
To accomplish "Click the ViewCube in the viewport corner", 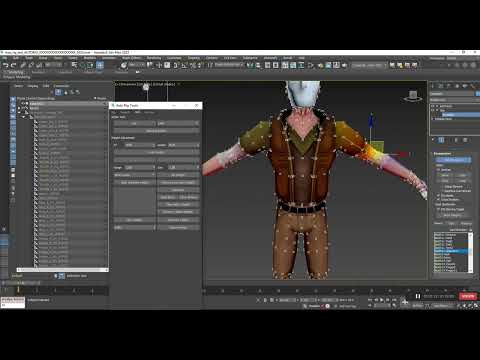I will (413, 96).
